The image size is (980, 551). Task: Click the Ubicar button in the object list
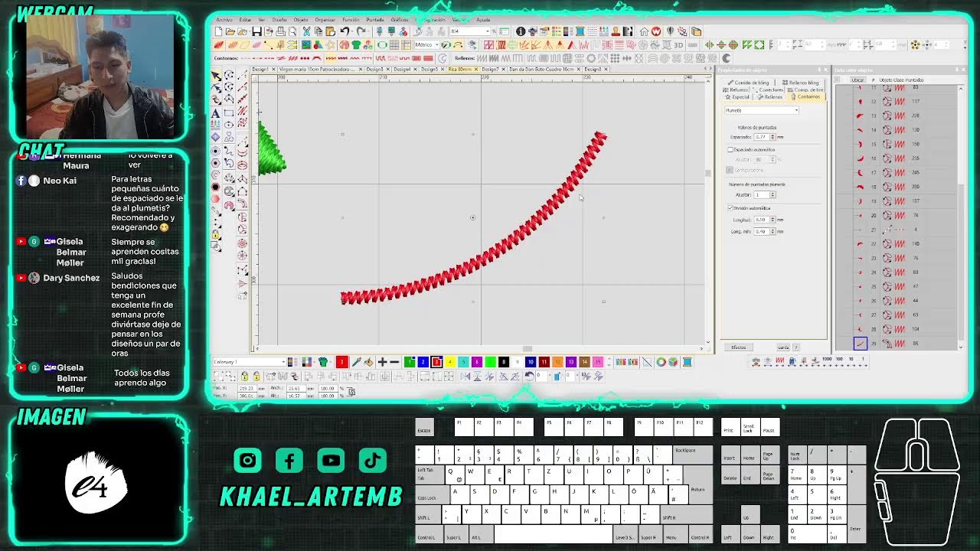[858, 80]
